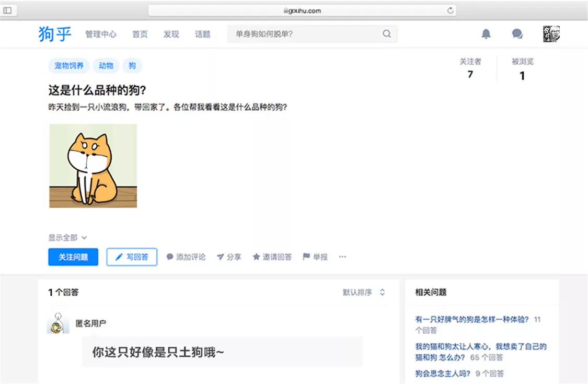Open the 默认排序 sort dropdown
Screen dimensions: 588x384
pyautogui.click(x=364, y=293)
